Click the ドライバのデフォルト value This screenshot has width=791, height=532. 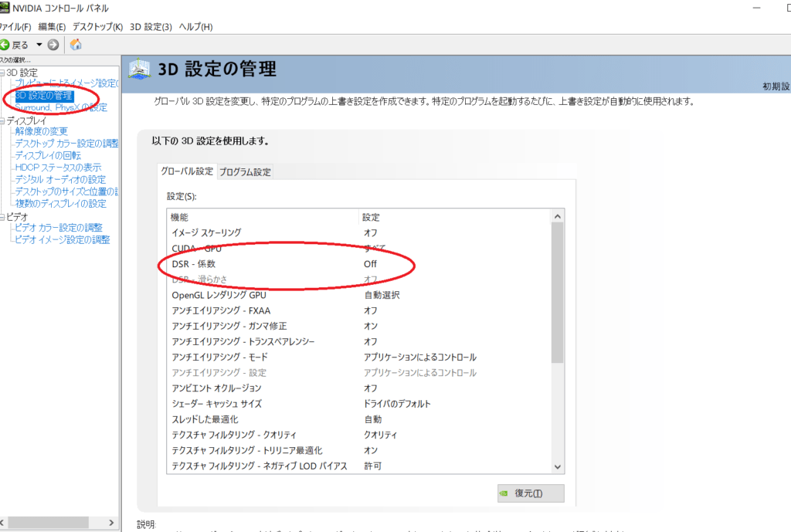tap(397, 404)
